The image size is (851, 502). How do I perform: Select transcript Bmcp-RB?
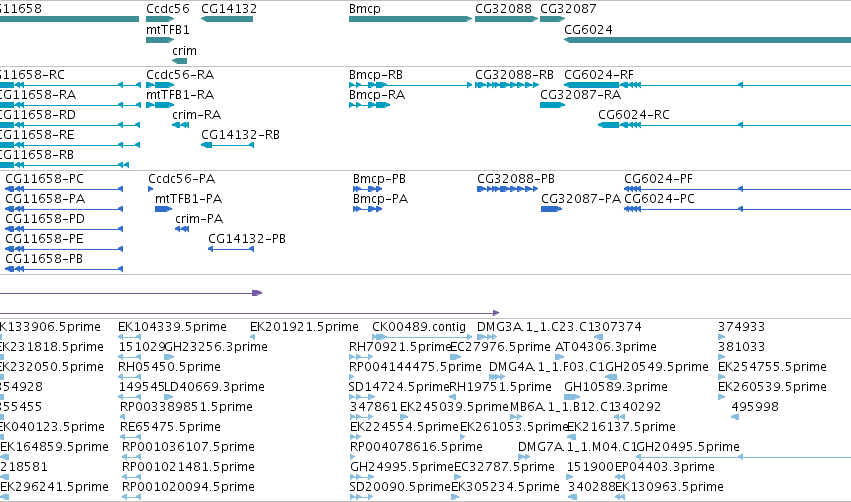pos(376,75)
